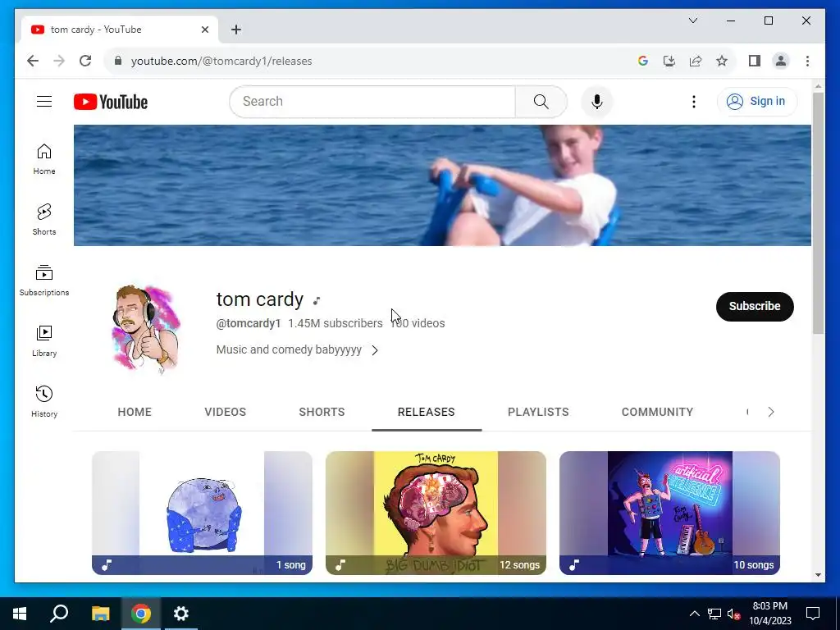Viewport: 840px width, 630px height.
Task: Switch to the VIDEOS tab
Action: pos(225,412)
